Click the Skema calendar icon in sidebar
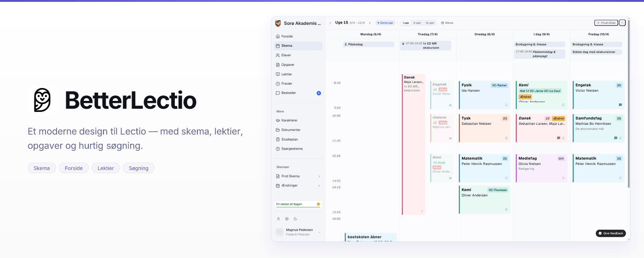The image size is (644, 258). pyautogui.click(x=278, y=46)
